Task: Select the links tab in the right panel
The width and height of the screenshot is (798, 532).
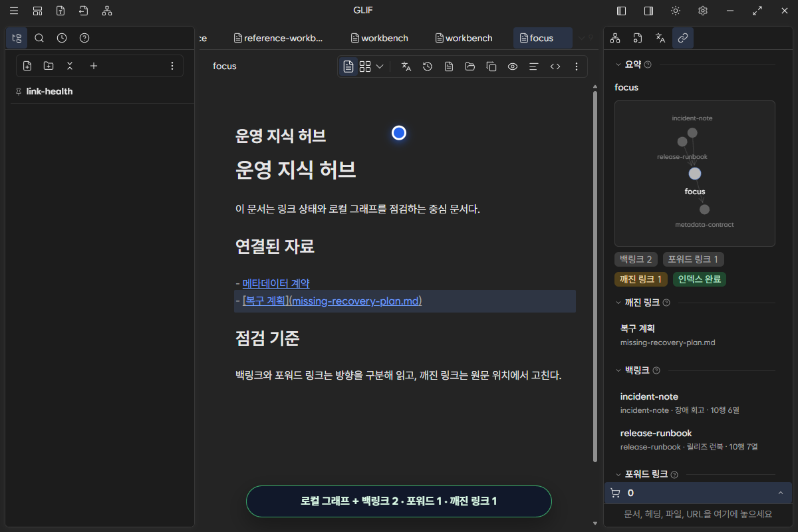Action: pos(683,38)
